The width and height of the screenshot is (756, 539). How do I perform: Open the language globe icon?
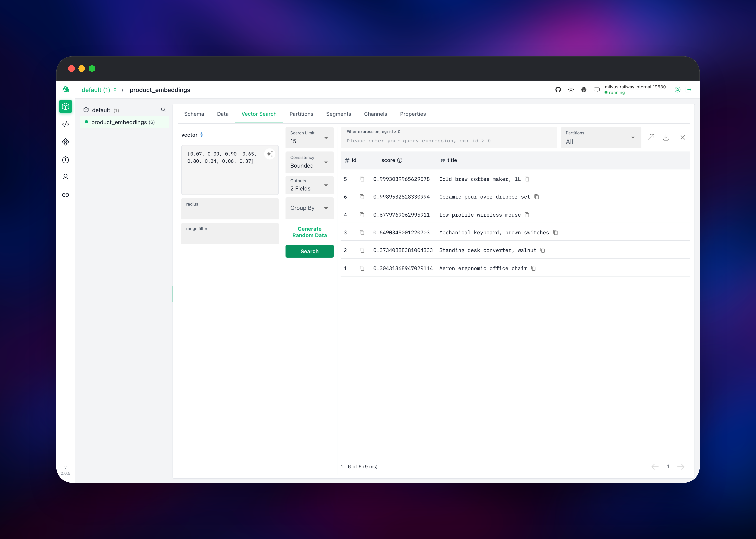click(584, 90)
